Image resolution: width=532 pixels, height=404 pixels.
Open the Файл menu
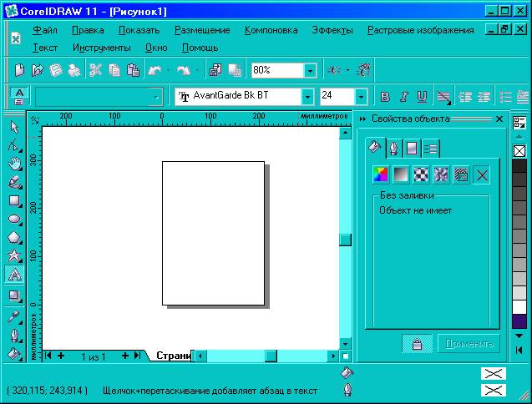point(45,30)
